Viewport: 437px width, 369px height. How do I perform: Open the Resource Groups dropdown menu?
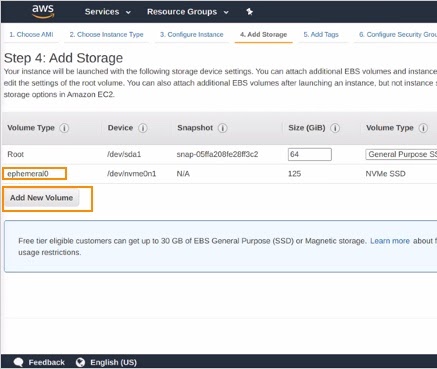coord(188,12)
